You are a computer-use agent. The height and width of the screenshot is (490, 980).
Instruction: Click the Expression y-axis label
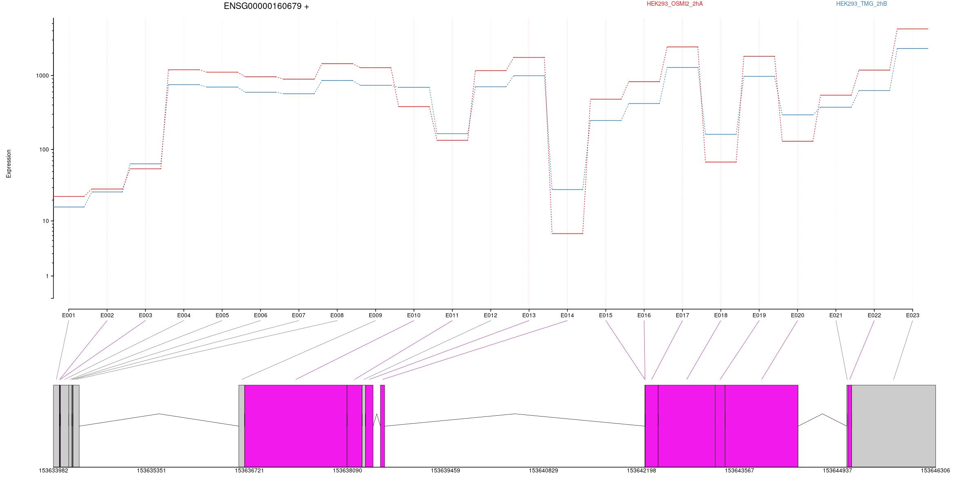tap(9, 164)
